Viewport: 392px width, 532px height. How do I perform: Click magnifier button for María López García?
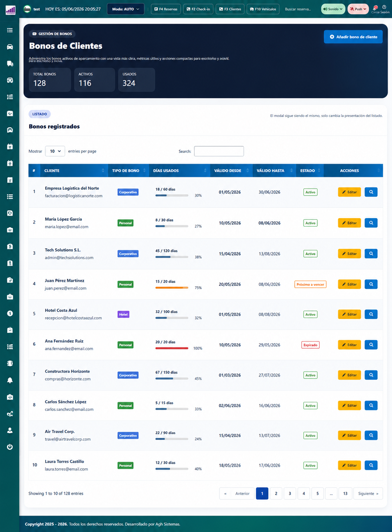point(371,223)
